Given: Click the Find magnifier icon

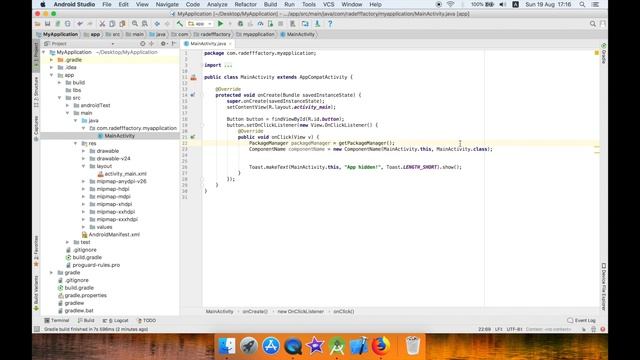Looking at the screenshot, I should (135, 24).
